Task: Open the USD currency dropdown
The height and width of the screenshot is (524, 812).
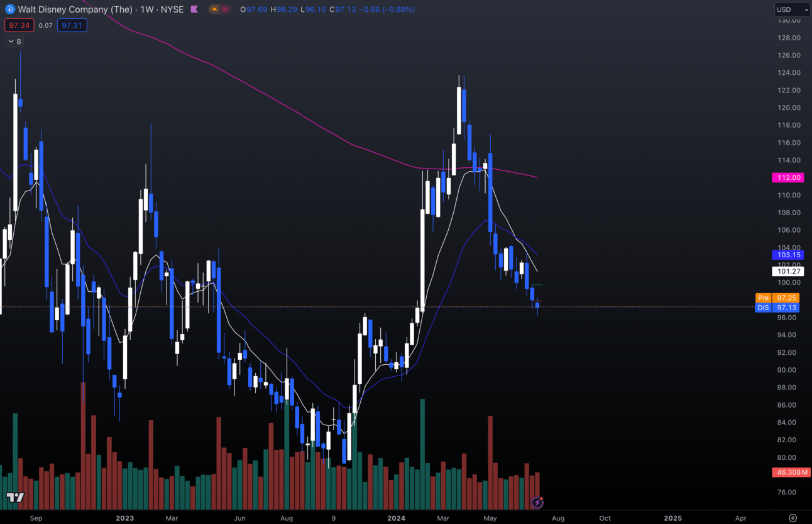Action: click(x=792, y=9)
